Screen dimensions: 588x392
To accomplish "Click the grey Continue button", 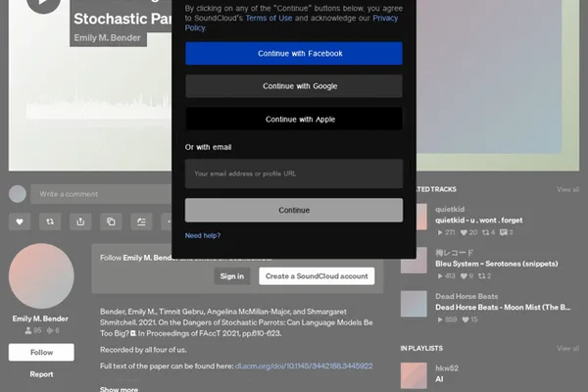I will (x=294, y=210).
